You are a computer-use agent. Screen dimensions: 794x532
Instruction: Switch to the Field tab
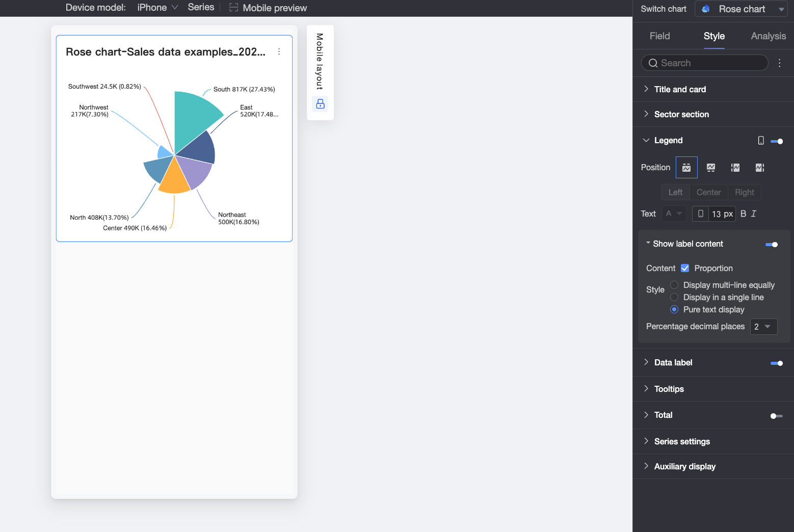[x=659, y=36]
